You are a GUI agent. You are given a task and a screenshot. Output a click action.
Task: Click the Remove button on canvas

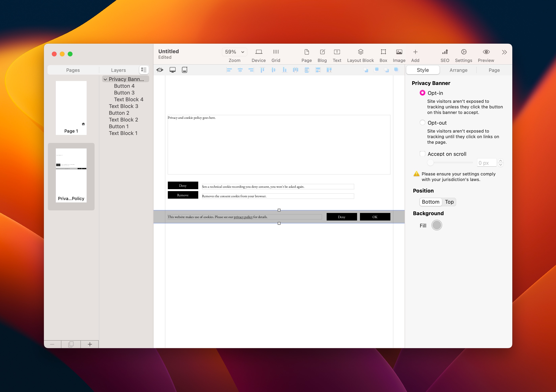(183, 195)
